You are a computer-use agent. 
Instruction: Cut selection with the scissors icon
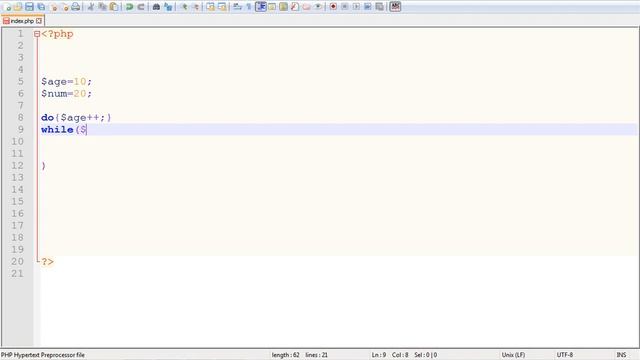click(x=91, y=7)
